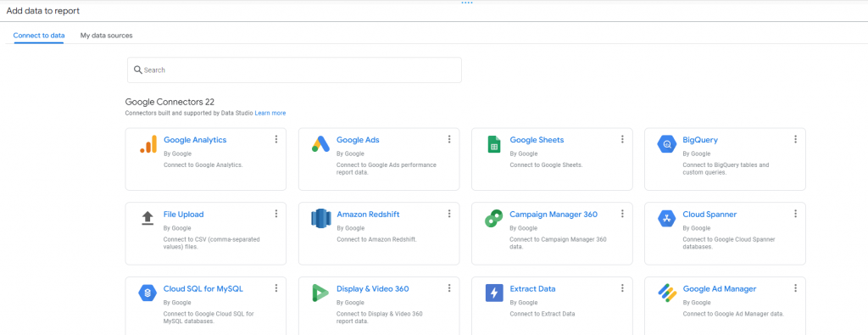Image resolution: width=868 pixels, height=335 pixels.
Task: Open the Learn more link
Action: tap(270, 113)
